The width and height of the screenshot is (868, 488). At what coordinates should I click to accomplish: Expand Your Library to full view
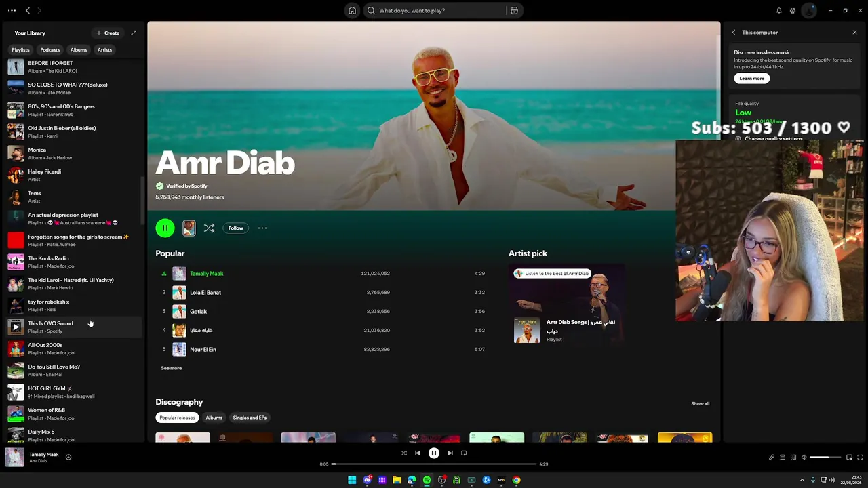(x=134, y=33)
